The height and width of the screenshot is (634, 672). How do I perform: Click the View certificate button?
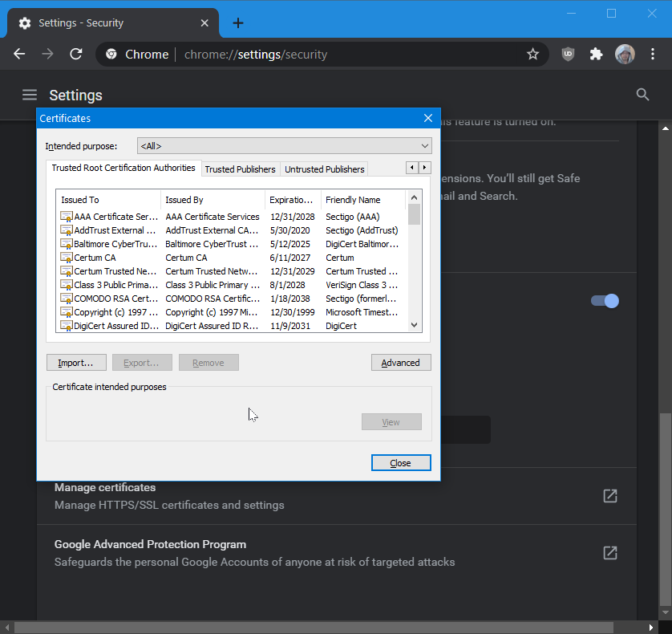coord(391,421)
